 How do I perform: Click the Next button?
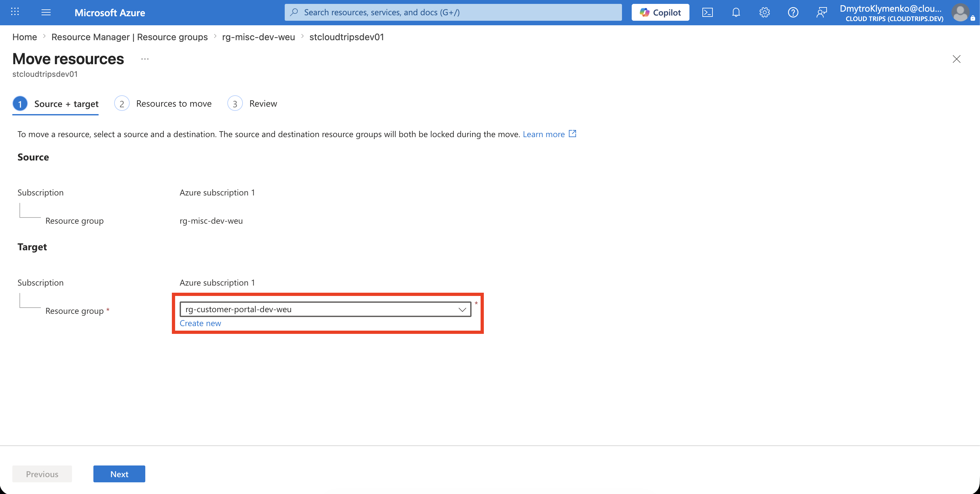click(119, 474)
